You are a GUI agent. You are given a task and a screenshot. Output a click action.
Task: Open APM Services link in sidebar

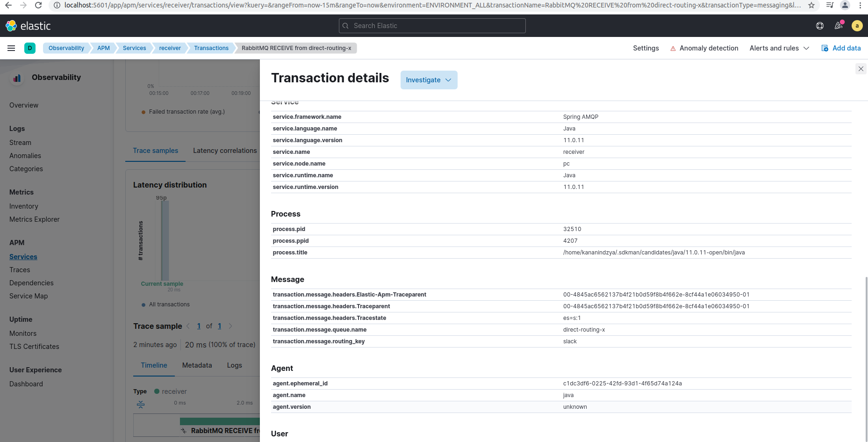tap(23, 257)
